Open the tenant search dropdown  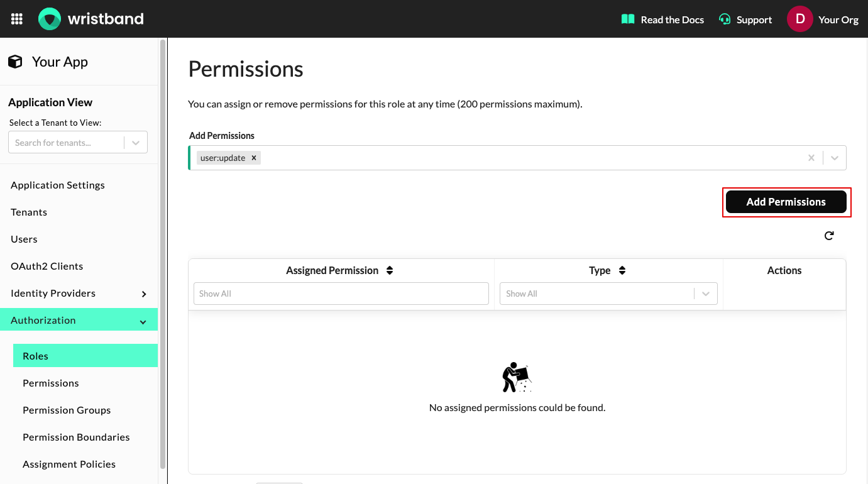click(135, 142)
